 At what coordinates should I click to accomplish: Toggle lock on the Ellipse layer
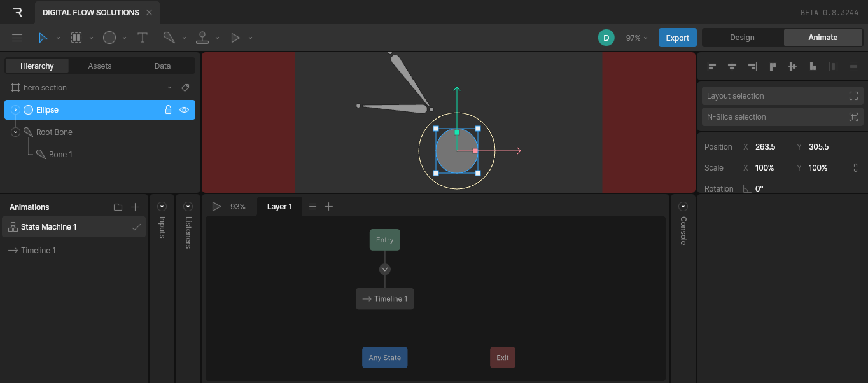pyautogui.click(x=168, y=110)
